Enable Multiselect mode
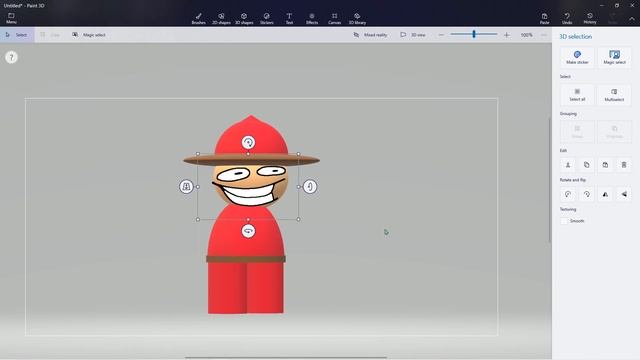Screen dimensions: 640x360 click(614, 95)
